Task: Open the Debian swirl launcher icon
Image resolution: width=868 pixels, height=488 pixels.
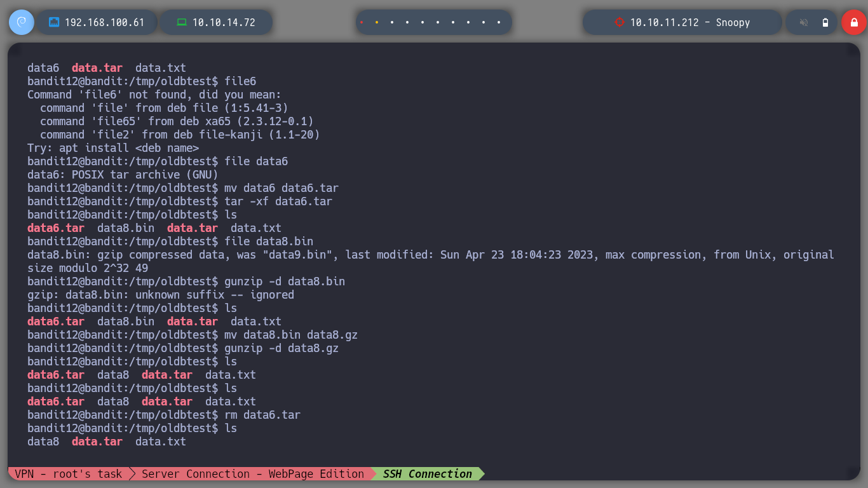Action: pos(21,22)
